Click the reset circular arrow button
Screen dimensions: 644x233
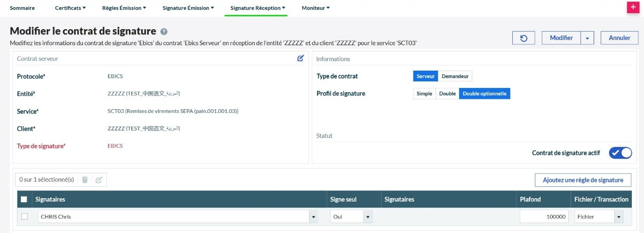tap(524, 38)
